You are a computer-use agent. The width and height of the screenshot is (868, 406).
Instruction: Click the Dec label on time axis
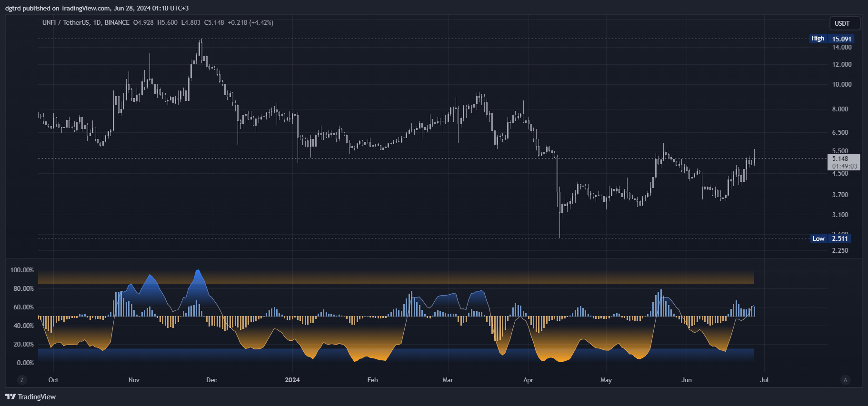pyautogui.click(x=211, y=380)
